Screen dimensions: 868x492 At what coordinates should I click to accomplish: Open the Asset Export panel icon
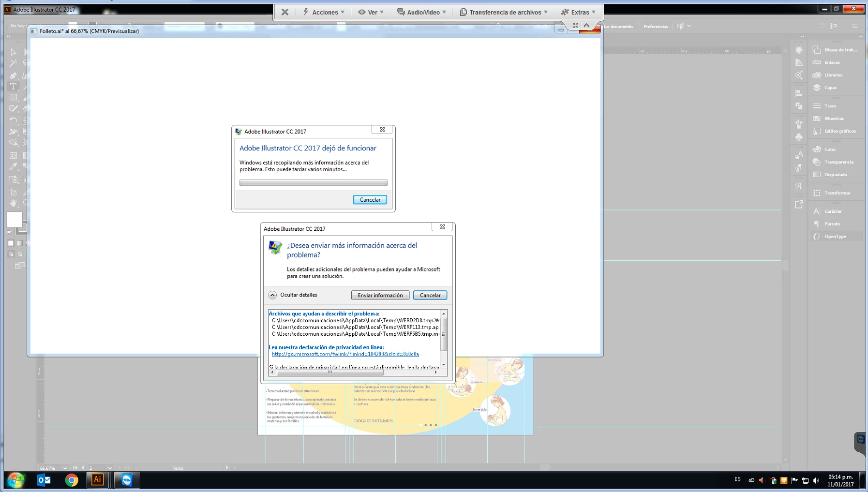799,205
